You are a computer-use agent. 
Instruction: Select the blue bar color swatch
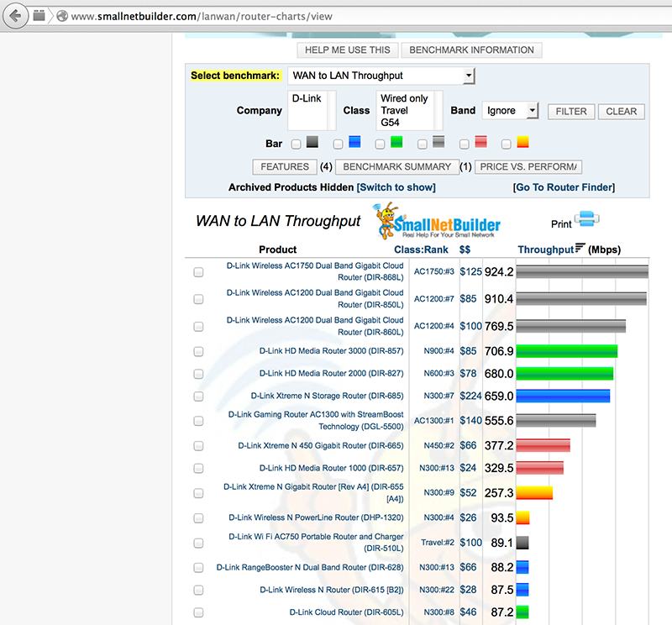pyautogui.click(x=354, y=143)
